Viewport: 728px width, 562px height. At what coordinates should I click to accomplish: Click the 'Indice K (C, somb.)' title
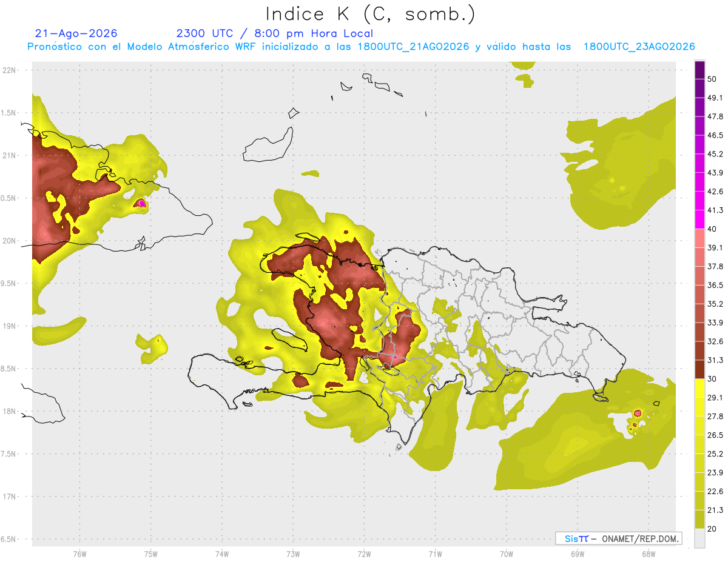point(370,14)
